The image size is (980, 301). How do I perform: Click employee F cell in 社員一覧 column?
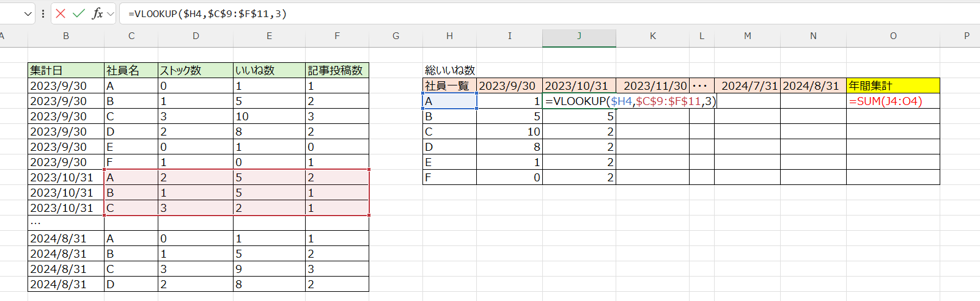449,177
